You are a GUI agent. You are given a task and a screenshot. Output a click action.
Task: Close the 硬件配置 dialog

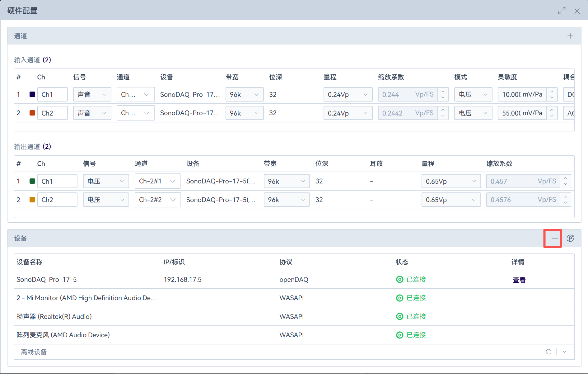tap(577, 11)
